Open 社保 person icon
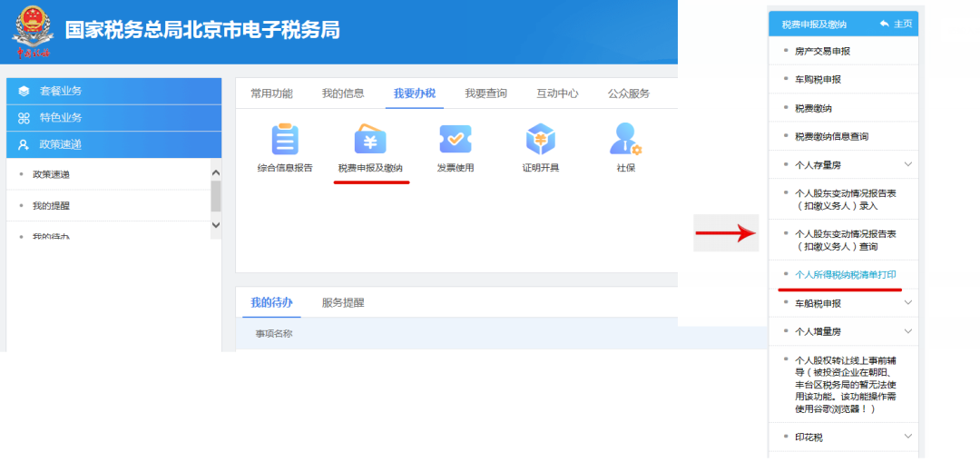The width and height of the screenshot is (980, 462). point(625,140)
